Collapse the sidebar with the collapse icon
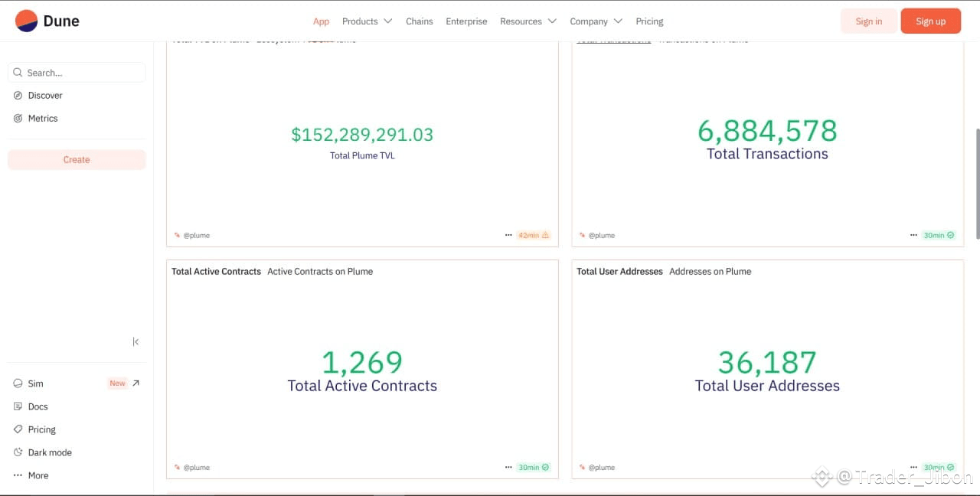The height and width of the screenshot is (496, 980). point(136,341)
